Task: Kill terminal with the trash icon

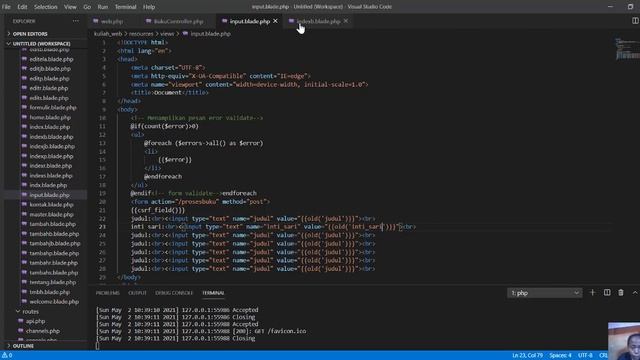Action: pyautogui.click(x=621, y=293)
